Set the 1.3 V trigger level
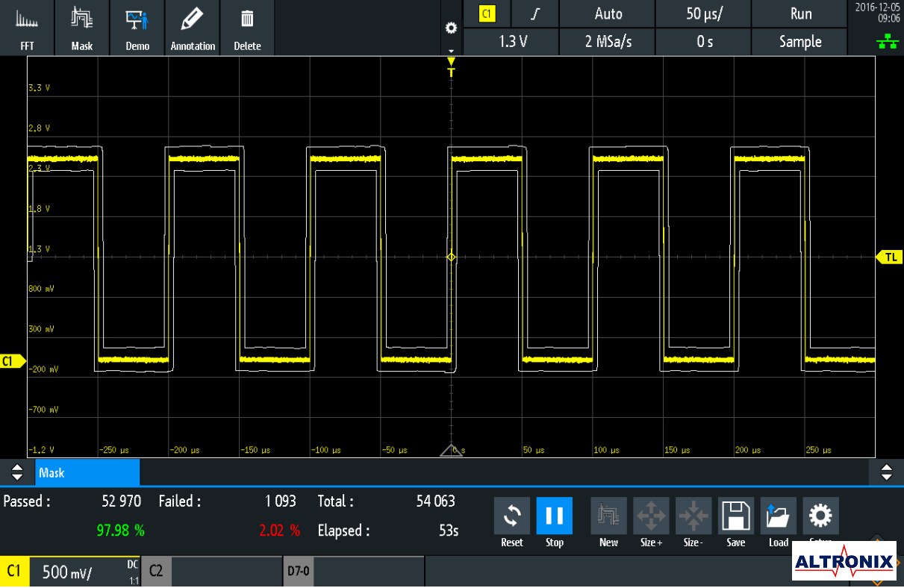 pos(512,42)
